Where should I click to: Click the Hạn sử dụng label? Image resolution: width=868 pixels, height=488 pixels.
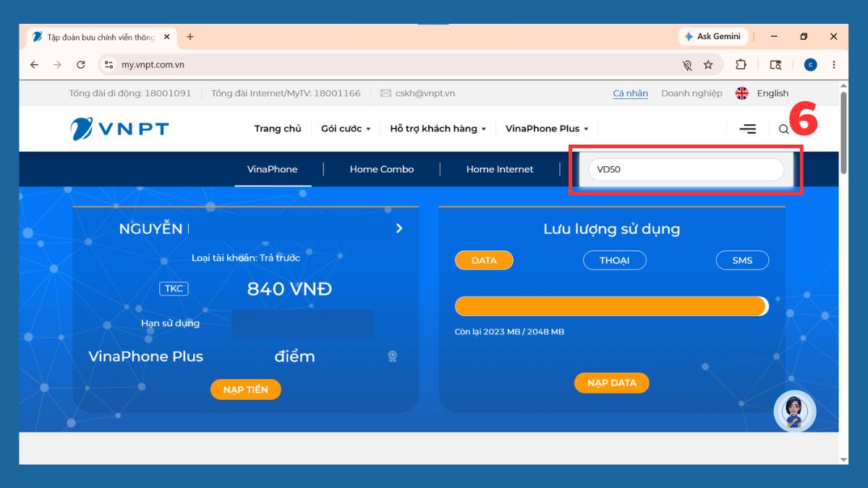tap(170, 323)
